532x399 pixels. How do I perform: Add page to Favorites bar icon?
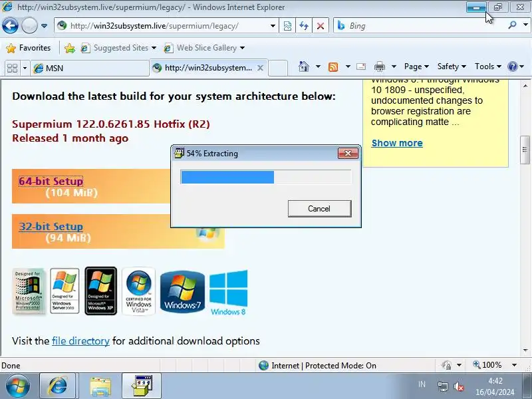coord(70,48)
